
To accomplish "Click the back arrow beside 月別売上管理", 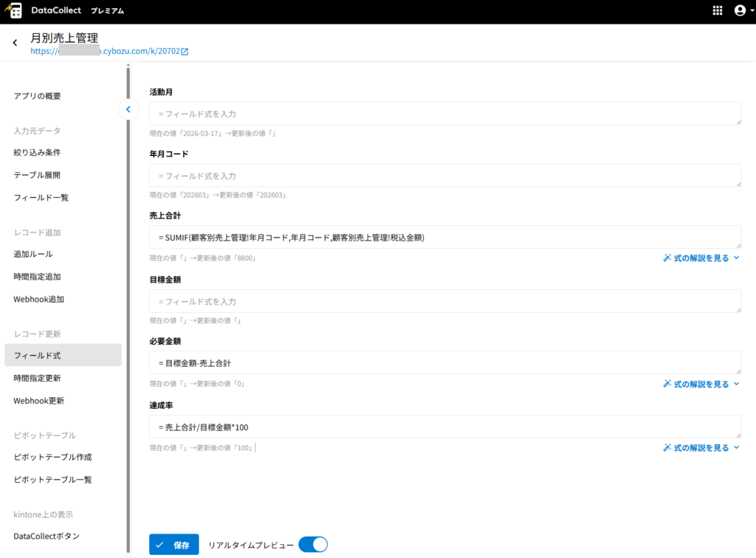I will coord(15,43).
